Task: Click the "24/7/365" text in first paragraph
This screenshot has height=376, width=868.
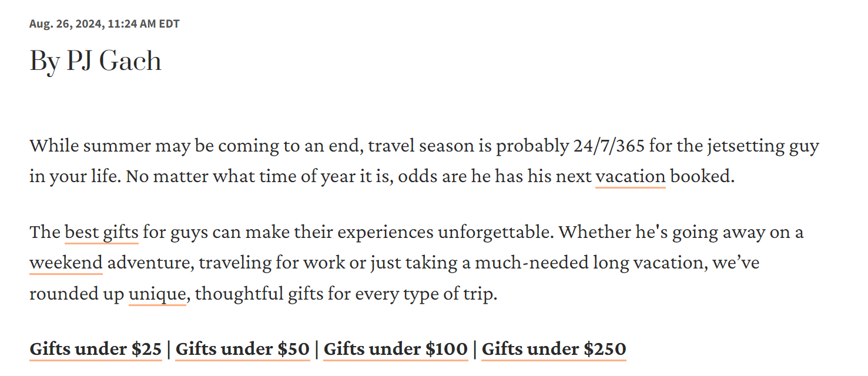Action: [609, 146]
